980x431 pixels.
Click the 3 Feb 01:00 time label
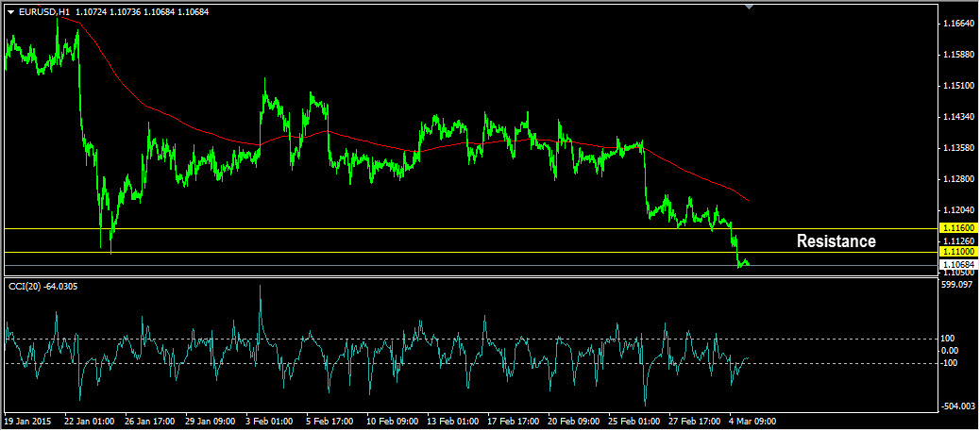[268, 422]
